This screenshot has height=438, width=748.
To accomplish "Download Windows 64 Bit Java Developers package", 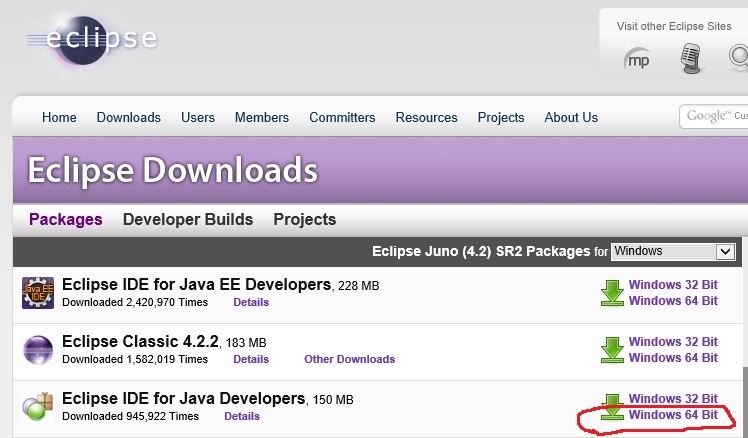I will 673,415.
